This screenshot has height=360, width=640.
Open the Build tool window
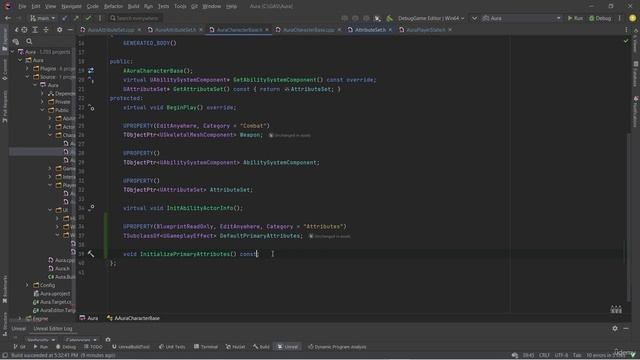click(261, 347)
